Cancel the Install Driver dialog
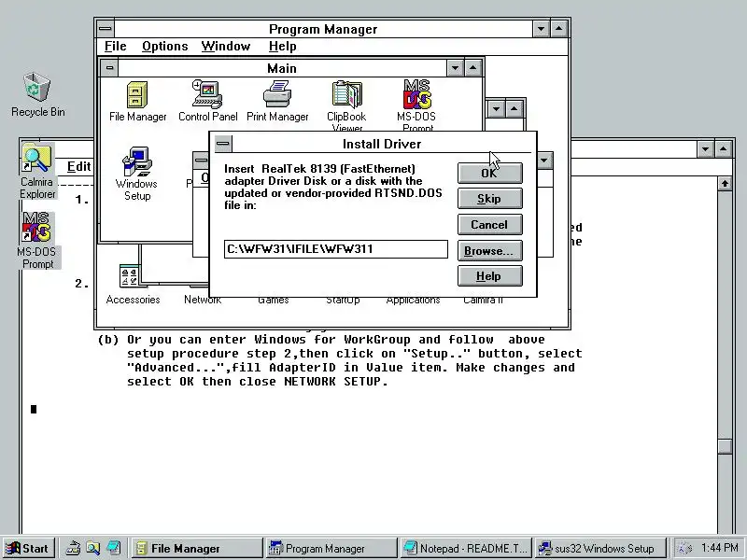This screenshot has height=560, width=747. [489, 224]
